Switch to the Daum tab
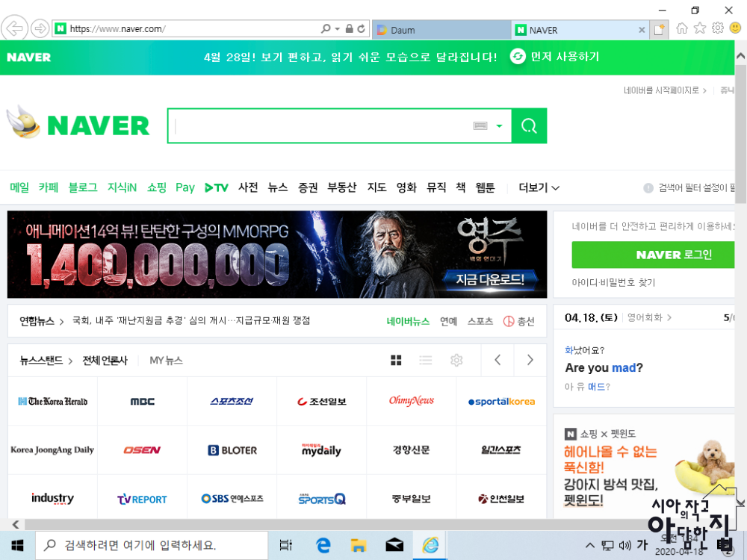This screenshot has height=560, width=747. (441, 30)
